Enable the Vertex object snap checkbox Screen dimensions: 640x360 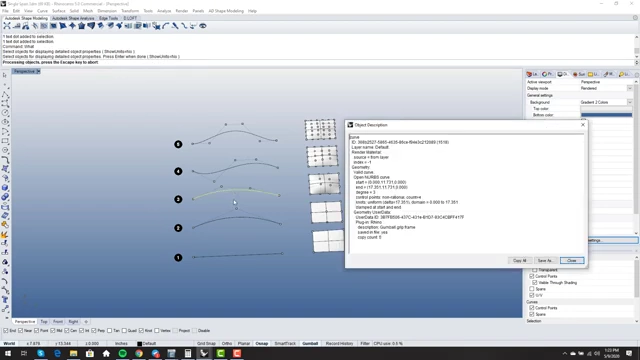point(157,331)
